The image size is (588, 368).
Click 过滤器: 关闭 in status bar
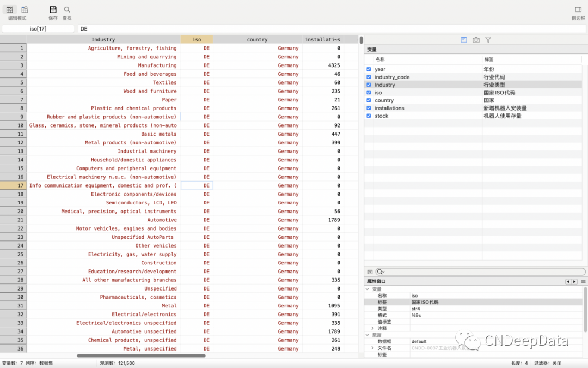pyautogui.click(x=548, y=363)
